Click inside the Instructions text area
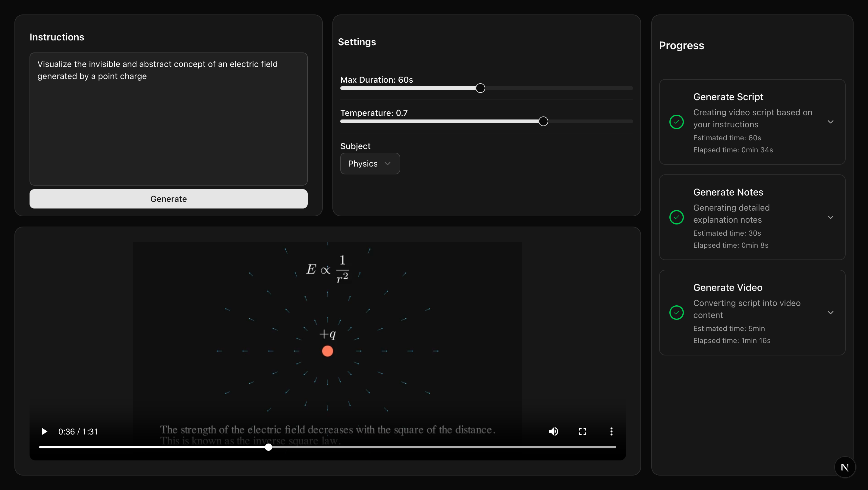This screenshot has width=868, height=490. pyautogui.click(x=168, y=128)
